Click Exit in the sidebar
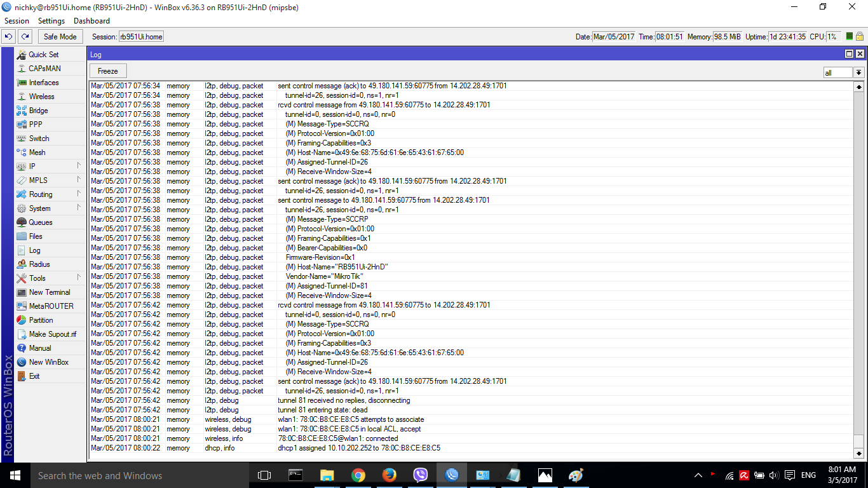The width and height of the screenshot is (868, 488). (x=34, y=376)
